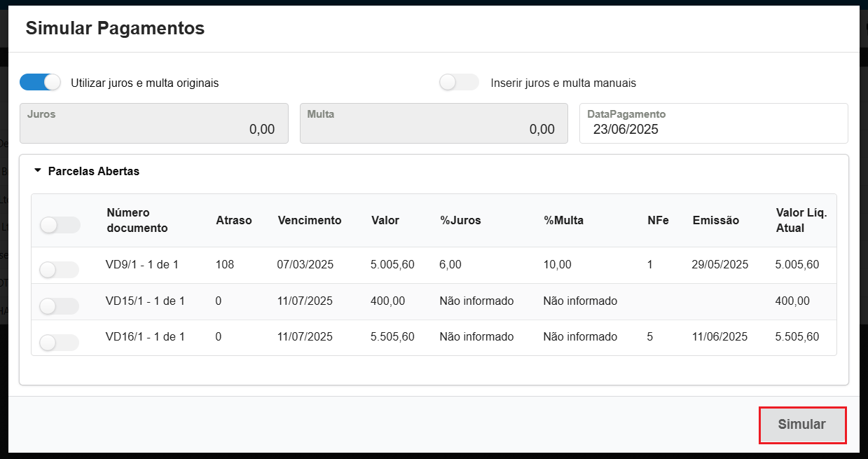Viewport: 868px width, 459px height.
Task: Click the disabled Multa field
Action: tap(434, 123)
